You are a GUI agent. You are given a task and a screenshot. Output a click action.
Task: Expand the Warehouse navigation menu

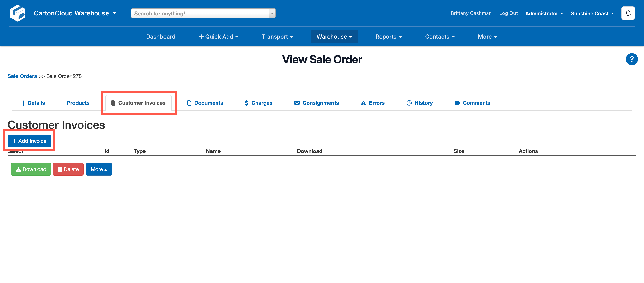click(x=334, y=37)
